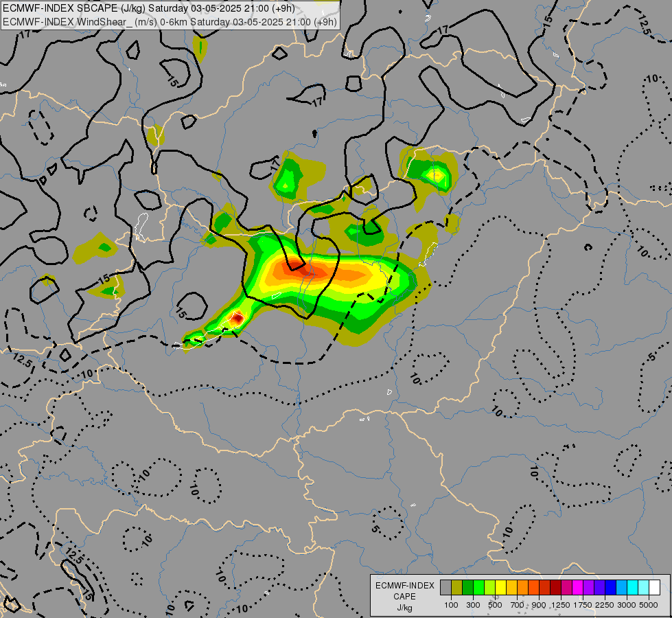Click the white legend swatch
This screenshot has height=618, width=672.
click(654, 587)
